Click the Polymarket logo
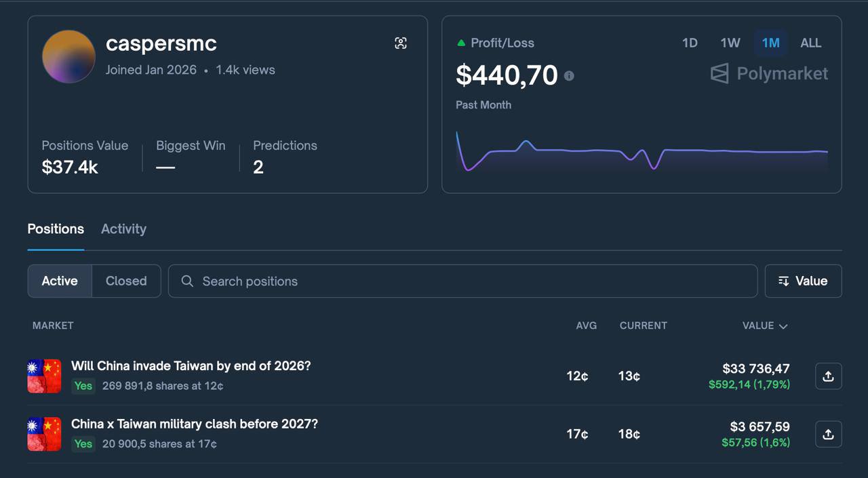 pyautogui.click(x=769, y=73)
